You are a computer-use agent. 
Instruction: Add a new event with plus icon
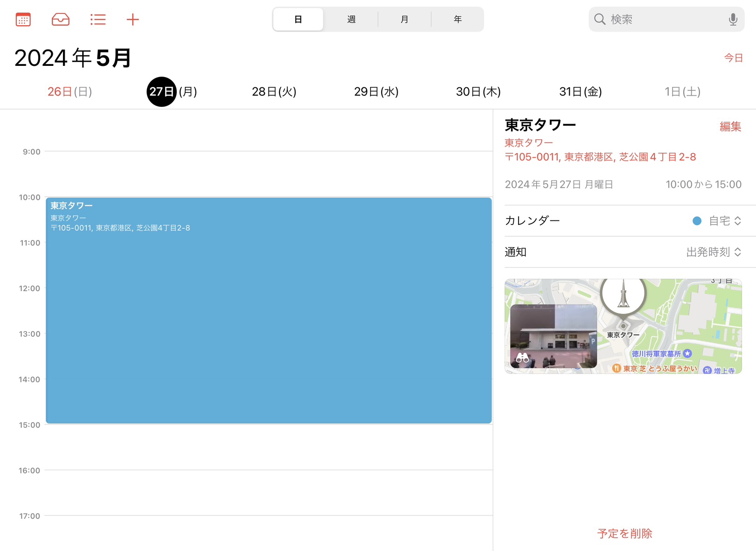[133, 20]
